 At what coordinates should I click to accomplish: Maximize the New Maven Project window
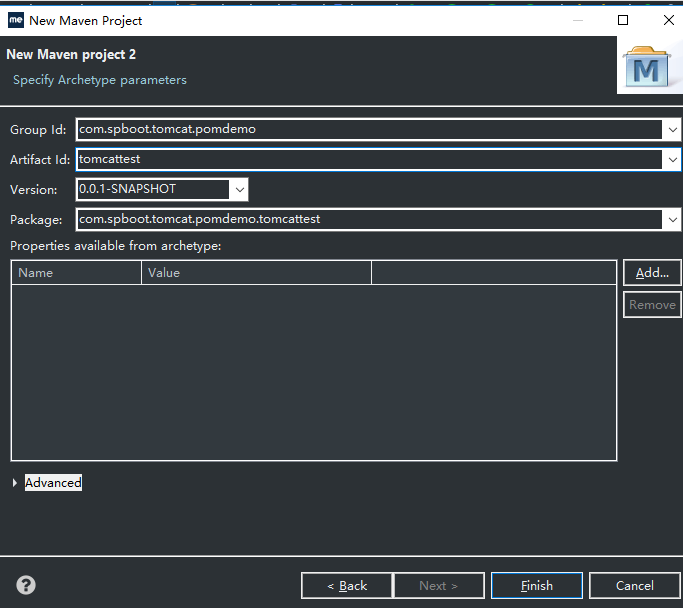click(623, 20)
